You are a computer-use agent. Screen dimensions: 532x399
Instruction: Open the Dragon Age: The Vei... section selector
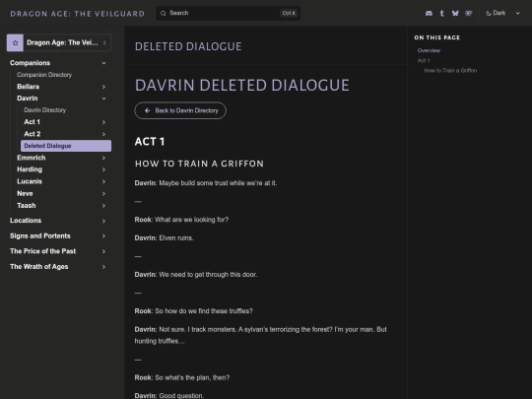tap(59, 42)
